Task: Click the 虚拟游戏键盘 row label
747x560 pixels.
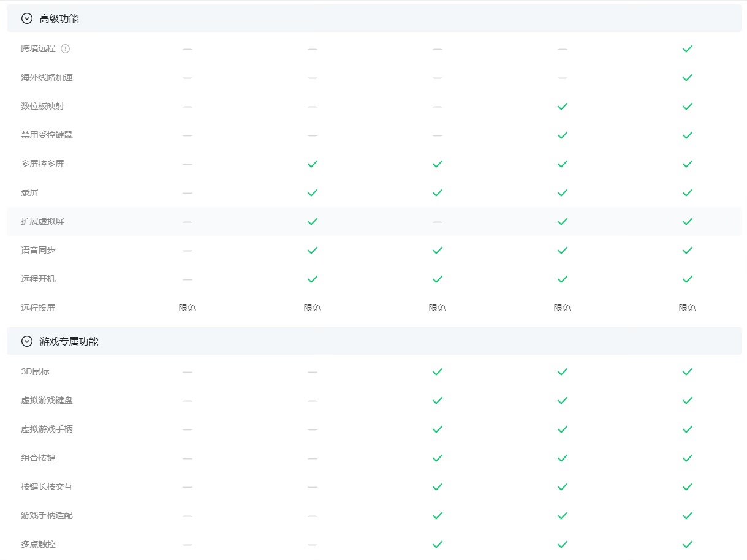Action: 47,400
